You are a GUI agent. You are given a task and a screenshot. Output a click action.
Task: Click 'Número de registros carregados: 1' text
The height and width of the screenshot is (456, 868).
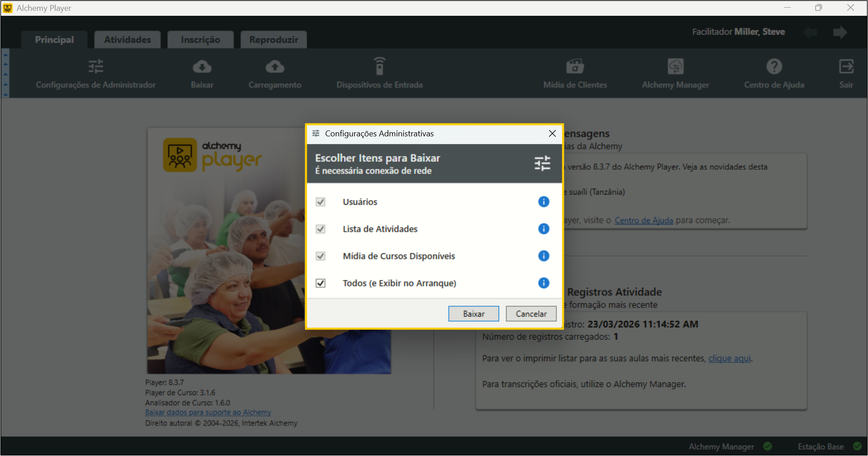pos(550,337)
